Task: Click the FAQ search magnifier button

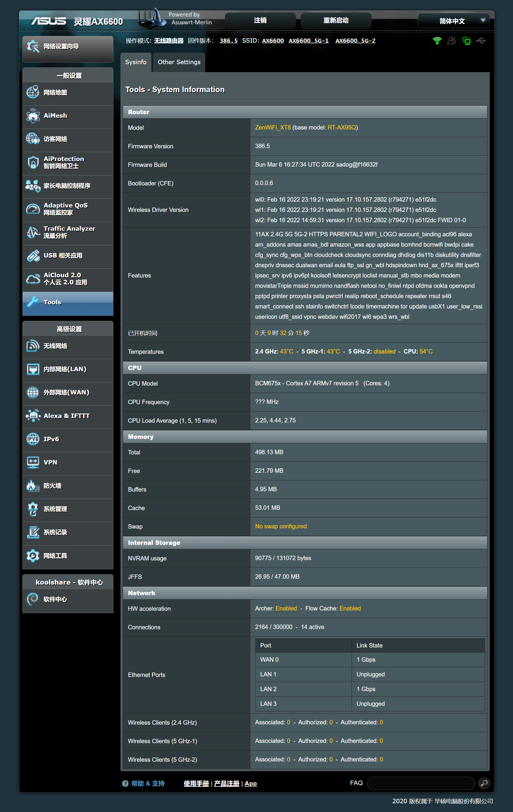Action: tap(484, 783)
